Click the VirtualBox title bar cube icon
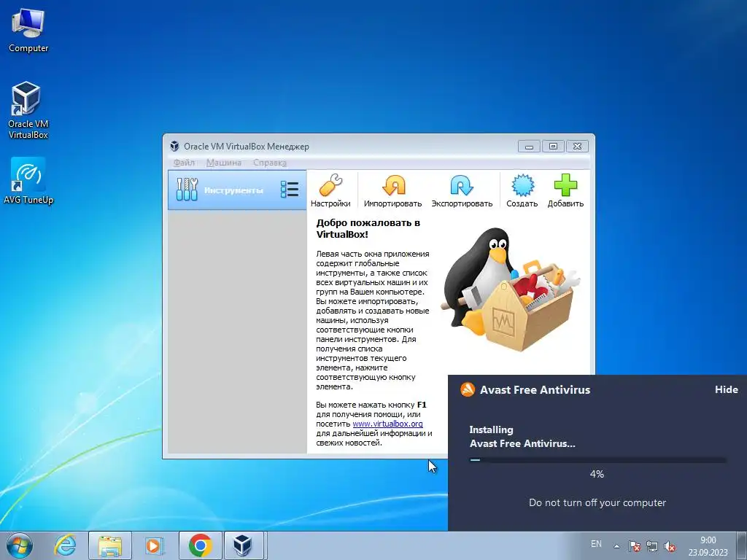Screen dimensions: 747x560 pos(175,146)
